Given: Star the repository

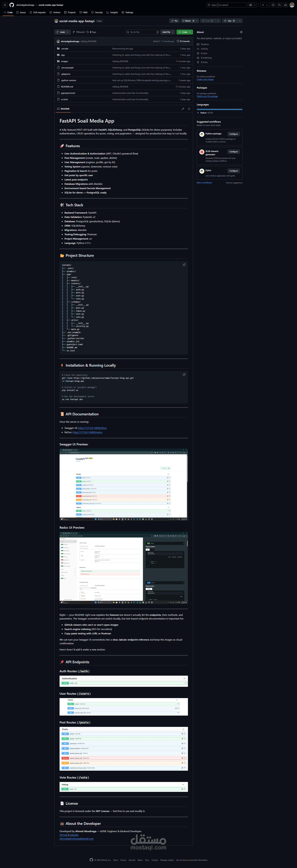Looking at the screenshot, I should tap(230, 21).
